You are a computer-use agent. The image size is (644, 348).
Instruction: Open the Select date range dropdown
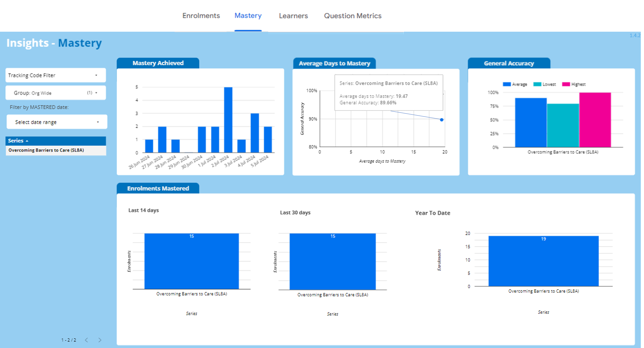click(57, 122)
